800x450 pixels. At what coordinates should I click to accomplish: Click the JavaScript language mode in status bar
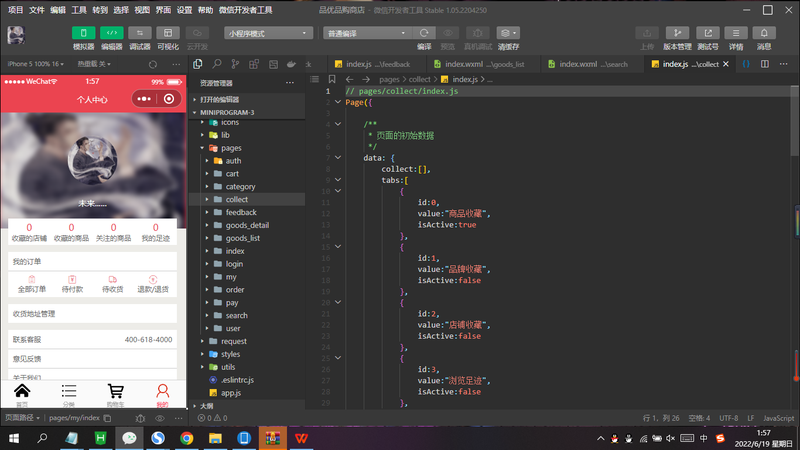779,418
